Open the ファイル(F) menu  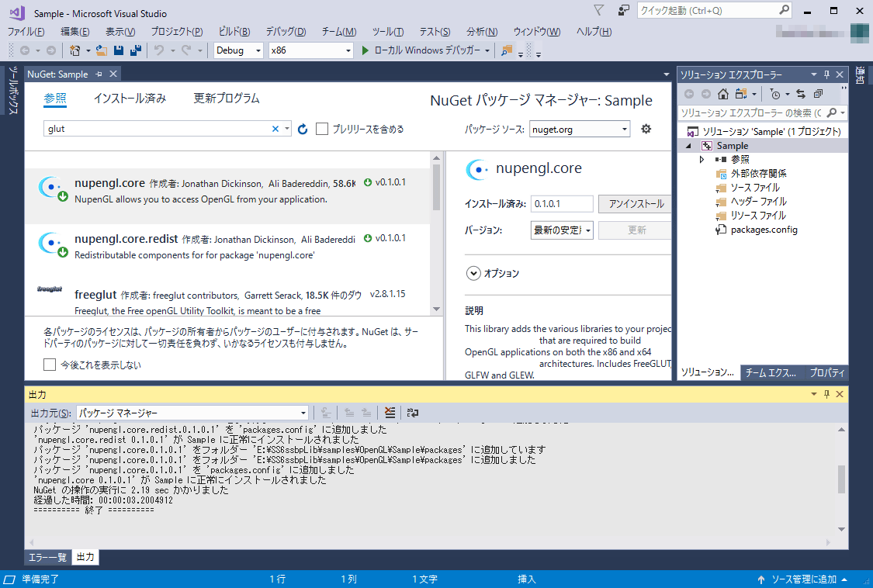tap(26, 32)
